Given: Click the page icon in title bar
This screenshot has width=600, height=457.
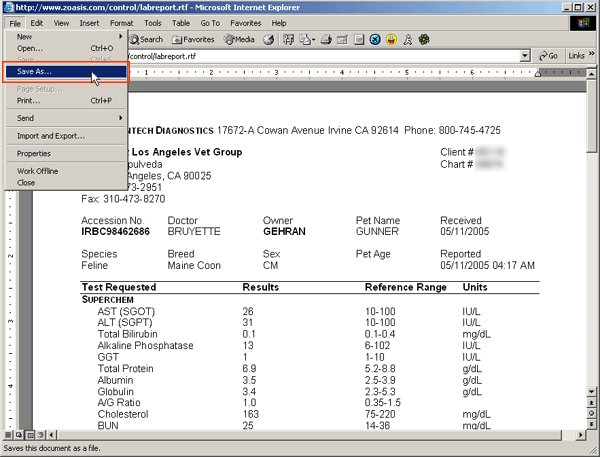Looking at the screenshot, I should click(8, 7).
